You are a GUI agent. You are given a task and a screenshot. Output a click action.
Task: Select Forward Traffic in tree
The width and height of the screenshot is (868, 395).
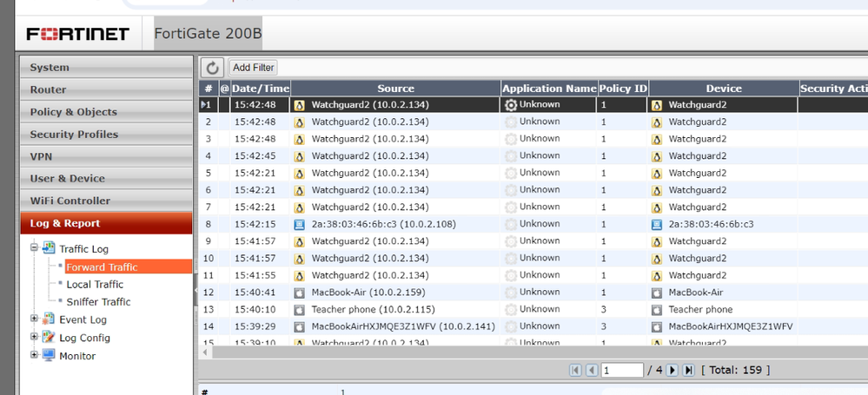(102, 267)
